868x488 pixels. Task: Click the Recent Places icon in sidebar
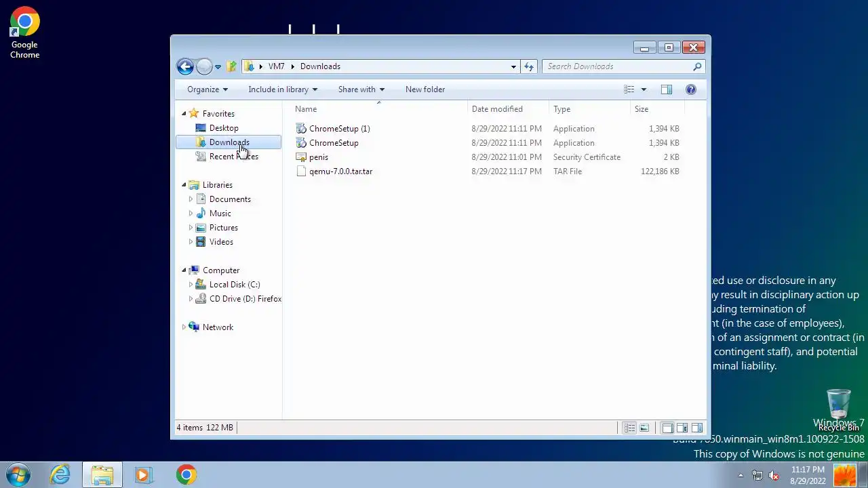click(x=201, y=157)
